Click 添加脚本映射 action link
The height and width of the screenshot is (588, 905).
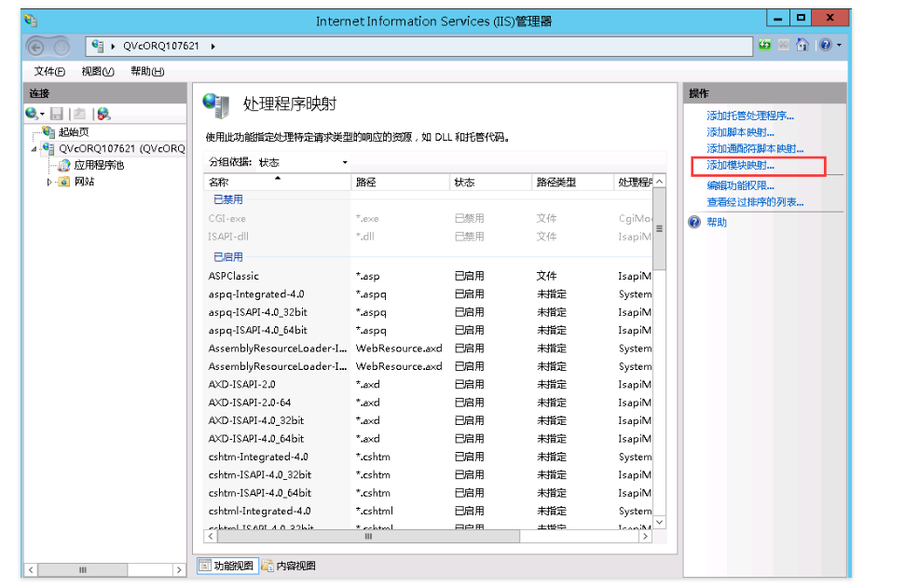pyautogui.click(x=740, y=132)
